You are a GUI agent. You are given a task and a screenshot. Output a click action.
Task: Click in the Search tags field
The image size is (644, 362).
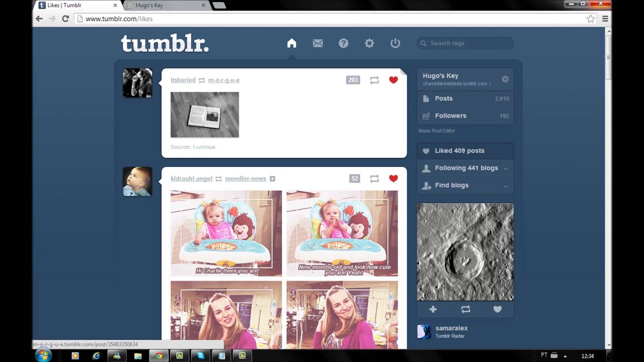[x=465, y=43]
